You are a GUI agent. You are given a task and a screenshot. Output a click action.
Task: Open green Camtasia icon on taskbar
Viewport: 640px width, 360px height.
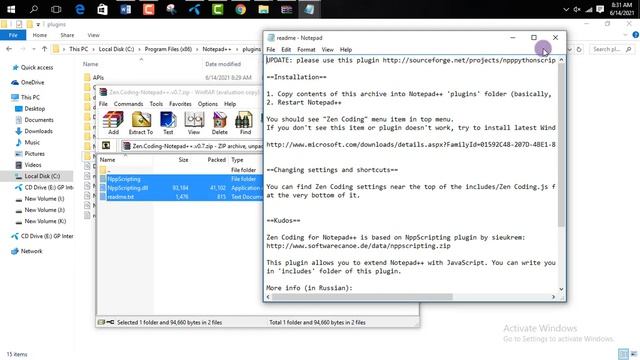tap(218, 9)
